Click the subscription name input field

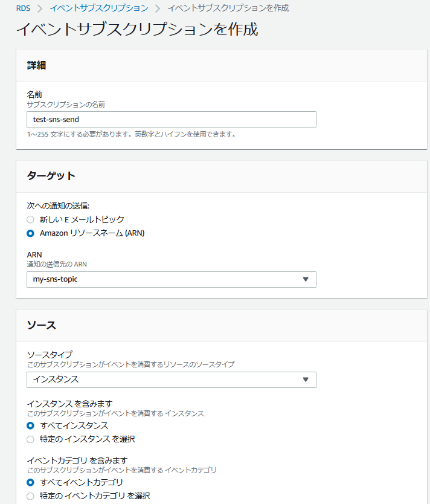[x=171, y=119]
